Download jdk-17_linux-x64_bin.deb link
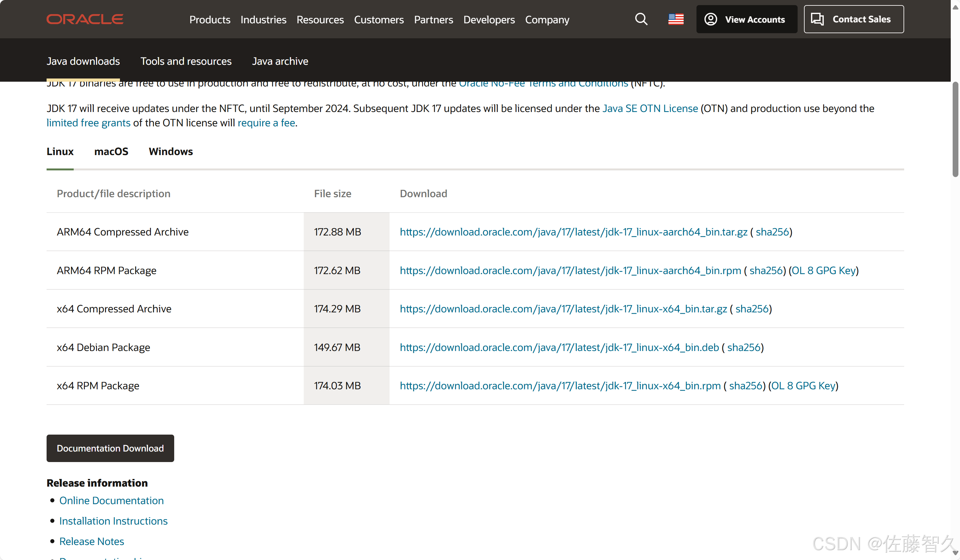The image size is (960, 560). click(x=559, y=347)
